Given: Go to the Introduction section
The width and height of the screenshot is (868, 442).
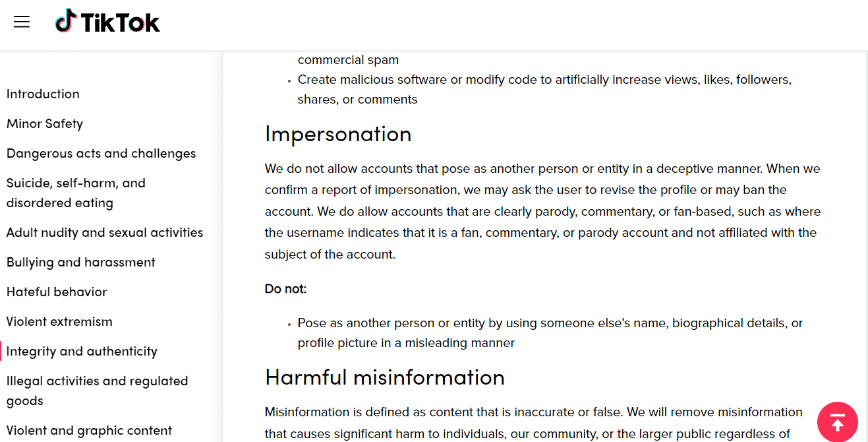Looking at the screenshot, I should click(43, 94).
